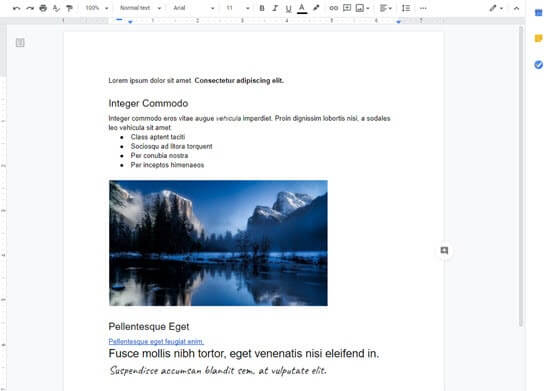Print the document using the printer icon

click(x=43, y=8)
